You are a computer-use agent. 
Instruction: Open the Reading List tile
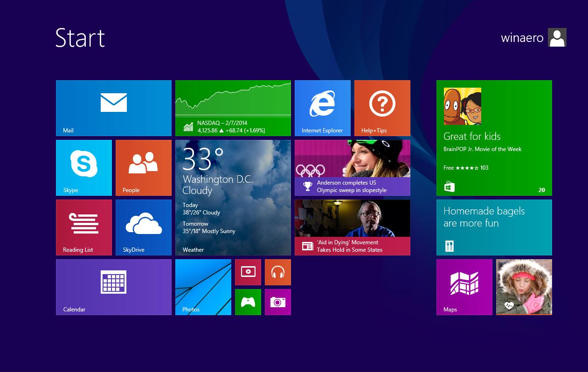[84, 227]
